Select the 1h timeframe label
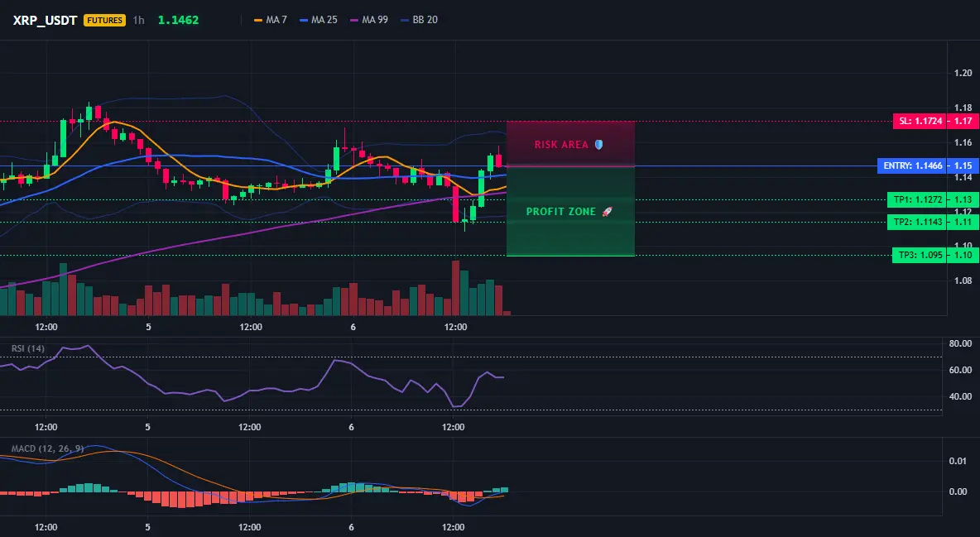Viewport: 980px width, 537px height. pos(139,20)
